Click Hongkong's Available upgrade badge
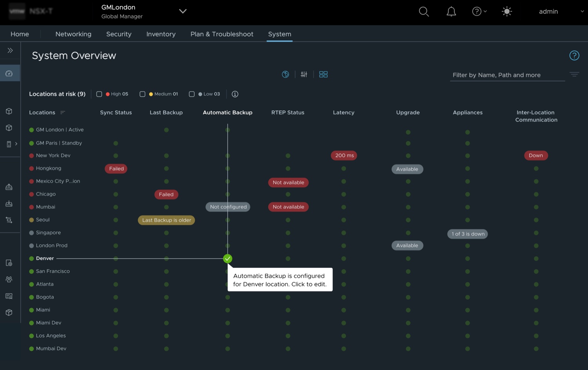 pyautogui.click(x=407, y=169)
